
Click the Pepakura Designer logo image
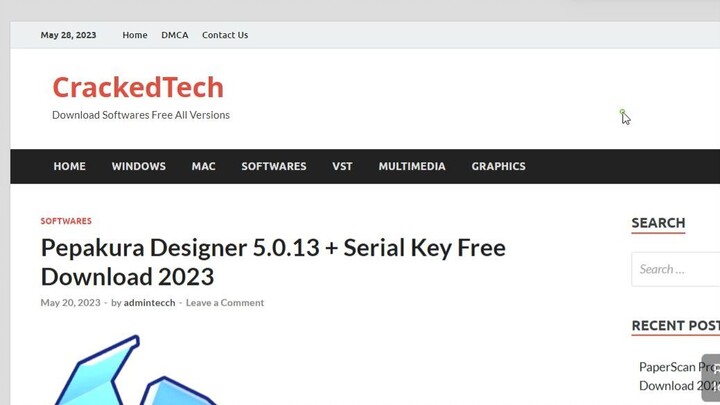135,370
